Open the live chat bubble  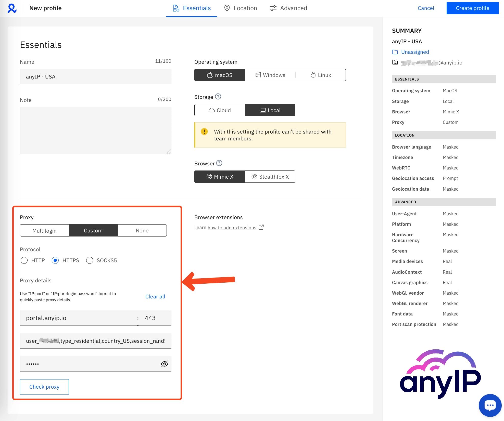click(490, 405)
